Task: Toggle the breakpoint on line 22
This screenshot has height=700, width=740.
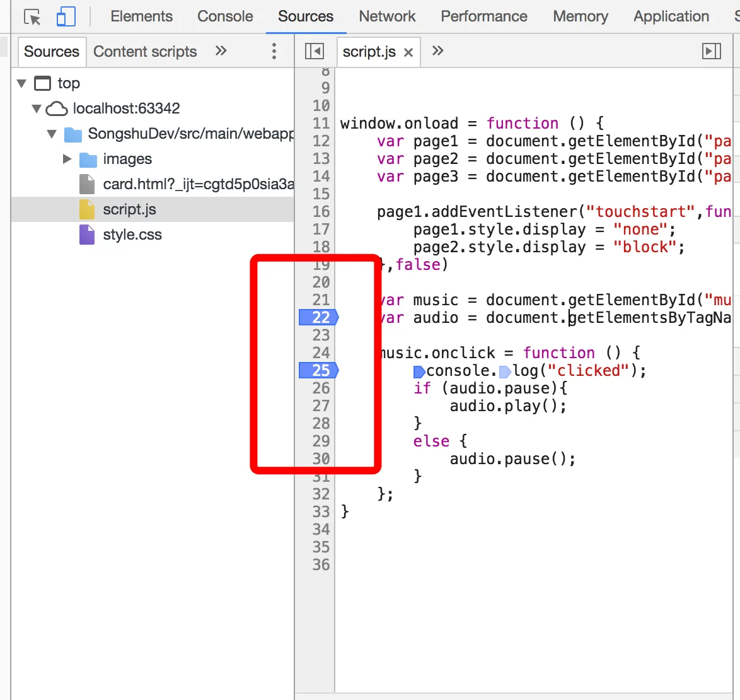Action: 320,317
